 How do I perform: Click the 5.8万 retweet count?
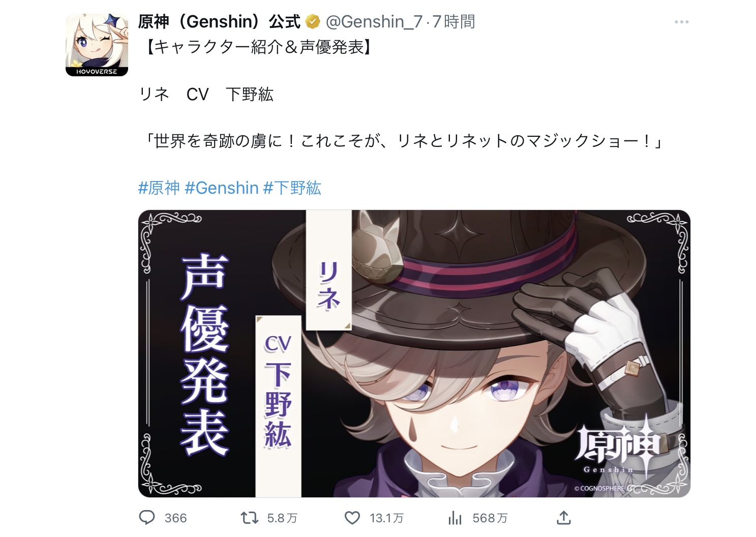pyautogui.click(x=282, y=518)
